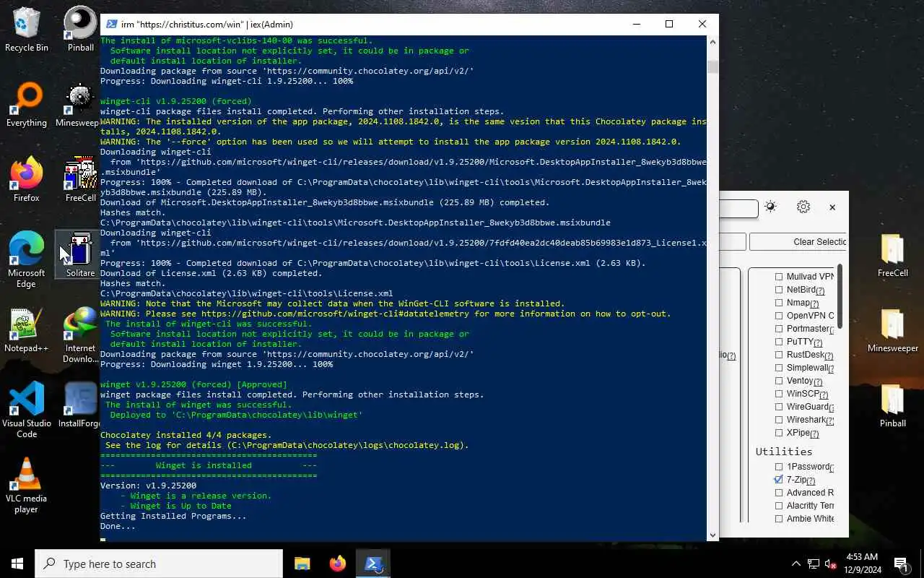Select the Minesweeper folder on right side
Viewport: 924px width, 578px height.
tap(893, 330)
